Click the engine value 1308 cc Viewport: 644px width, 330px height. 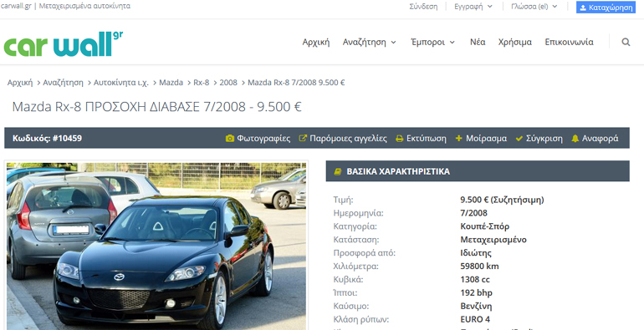(475, 280)
